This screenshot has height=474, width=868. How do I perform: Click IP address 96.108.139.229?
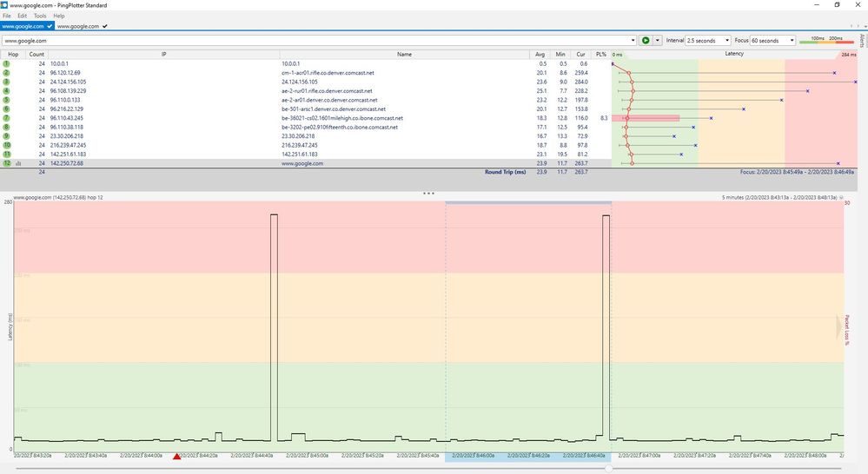(x=68, y=90)
